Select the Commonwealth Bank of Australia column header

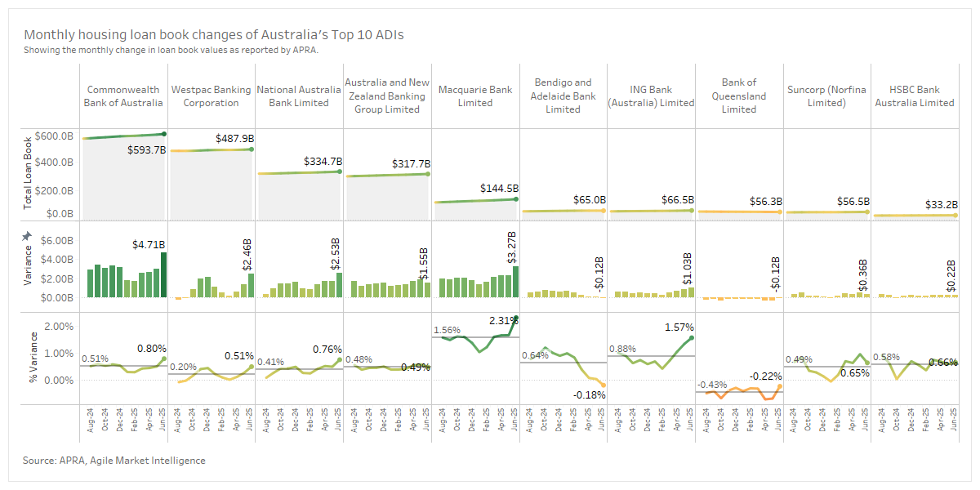(123, 96)
